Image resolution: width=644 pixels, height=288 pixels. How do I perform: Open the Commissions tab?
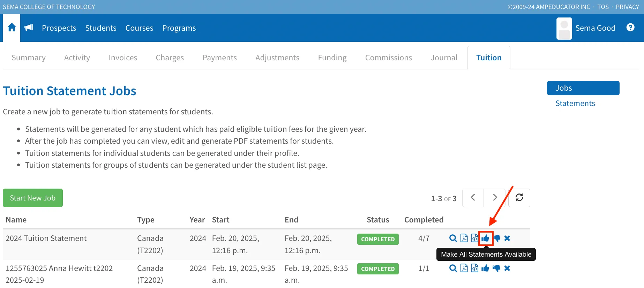(389, 58)
